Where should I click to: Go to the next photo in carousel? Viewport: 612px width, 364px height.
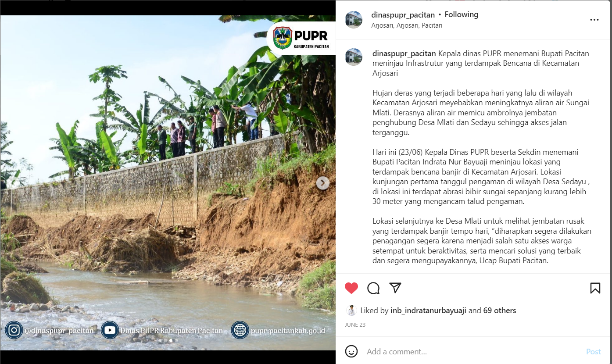323,183
